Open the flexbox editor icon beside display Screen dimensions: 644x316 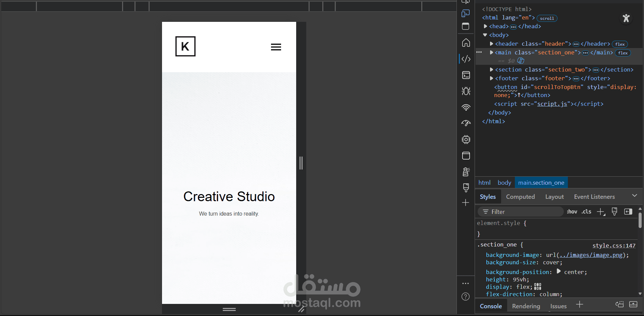[538, 286]
